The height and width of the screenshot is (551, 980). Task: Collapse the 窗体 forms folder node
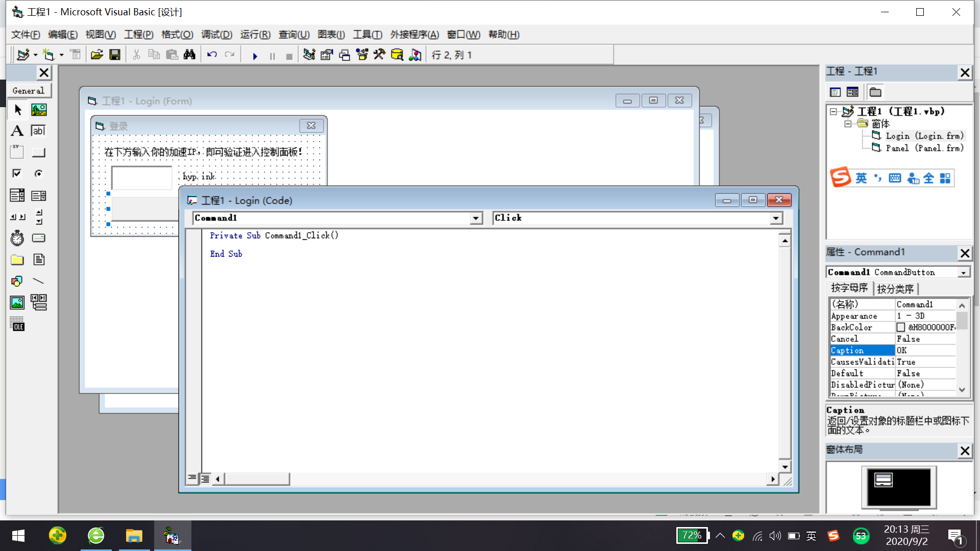pyautogui.click(x=848, y=124)
